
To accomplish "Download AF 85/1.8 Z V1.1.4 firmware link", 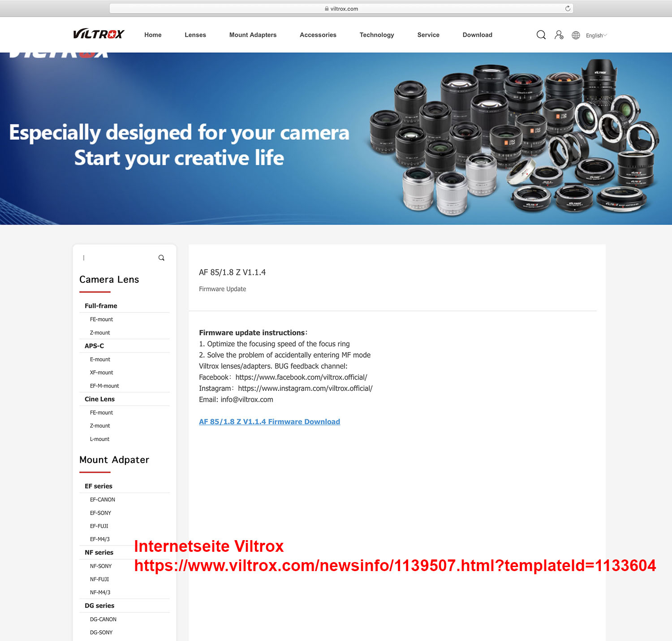I will tap(269, 422).
